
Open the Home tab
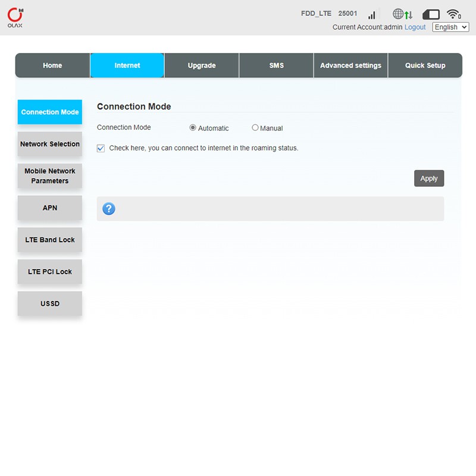(52, 65)
